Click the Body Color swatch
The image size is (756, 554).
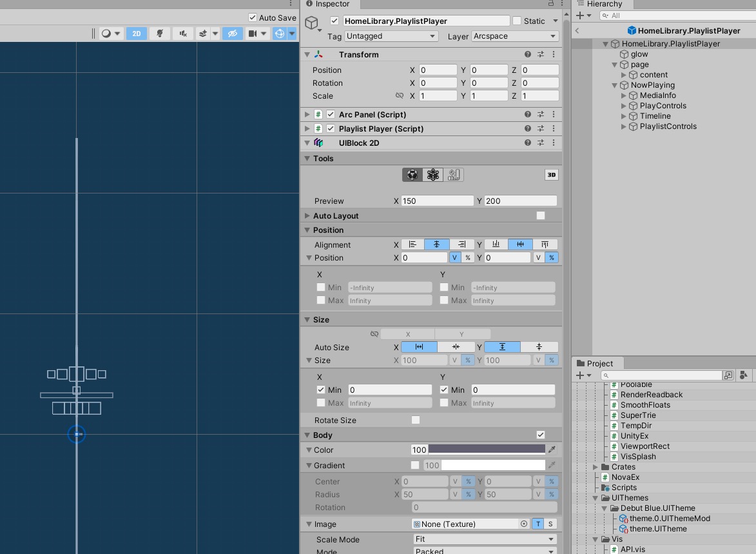coord(487,450)
